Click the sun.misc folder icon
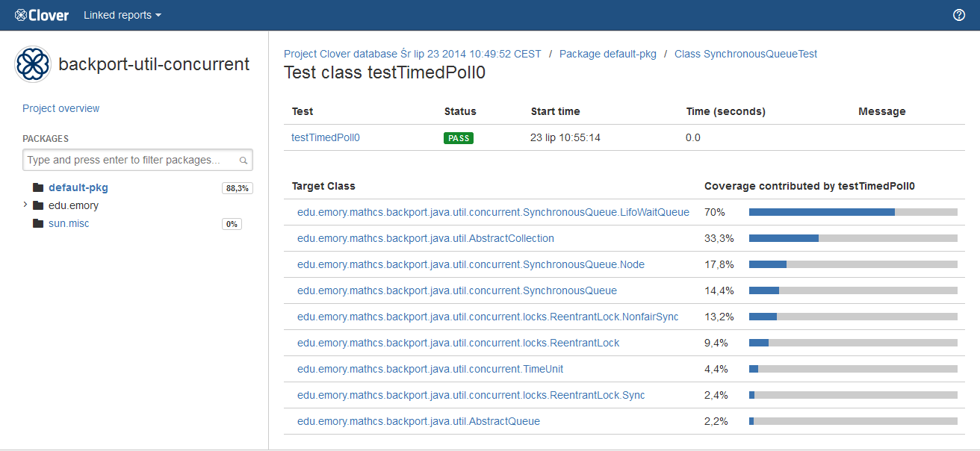The image size is (980, 451). pos(38,223)
